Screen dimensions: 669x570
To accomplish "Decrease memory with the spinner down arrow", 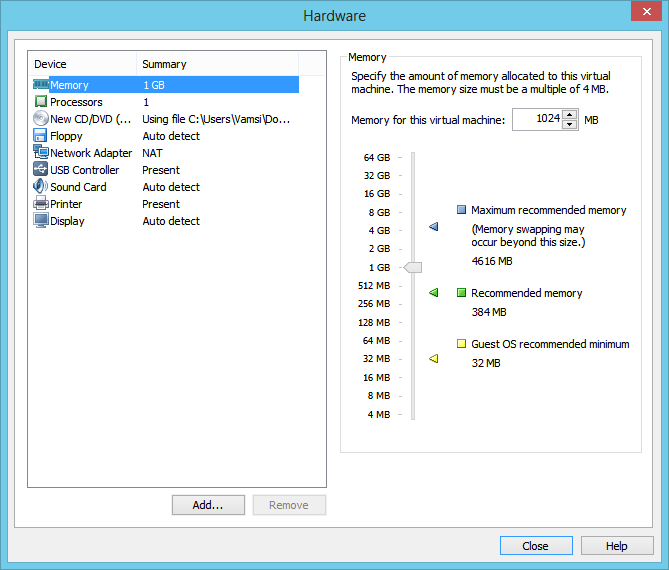I will (570, 125).
